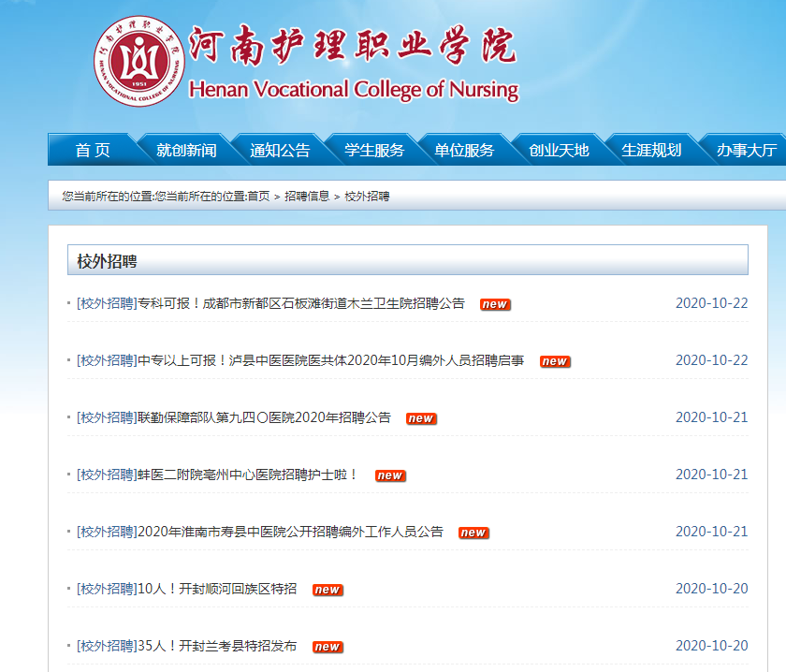Open 创业天地 from the navigation bar
This screenshot has width=786, height=672.
tap(559, 150)
